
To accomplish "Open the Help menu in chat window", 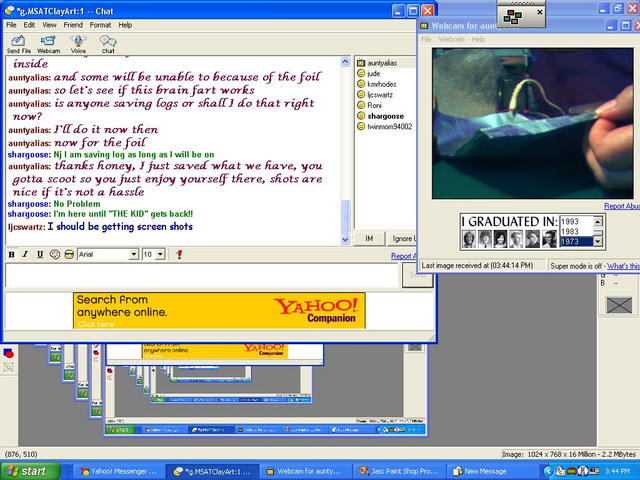I will (125, 25).
